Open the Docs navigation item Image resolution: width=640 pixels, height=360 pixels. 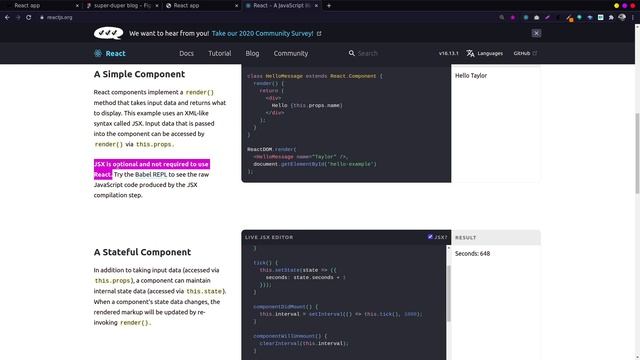click(187, 53)
